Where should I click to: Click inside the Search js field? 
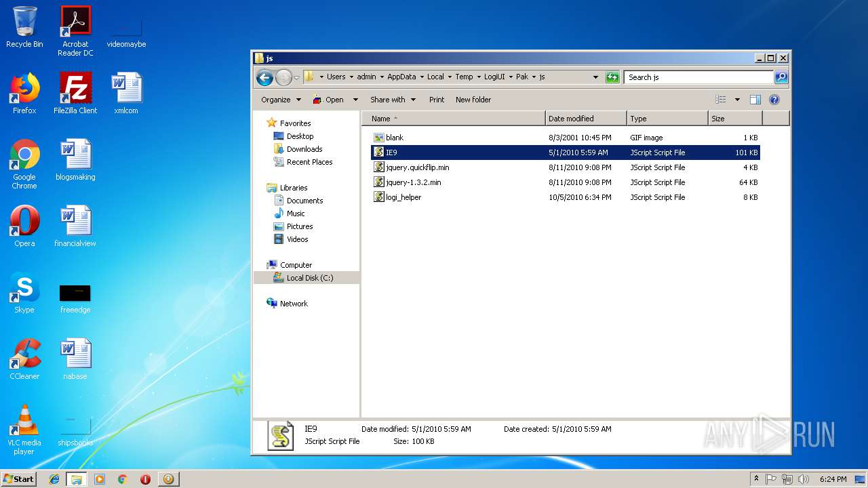click(698, 77)
